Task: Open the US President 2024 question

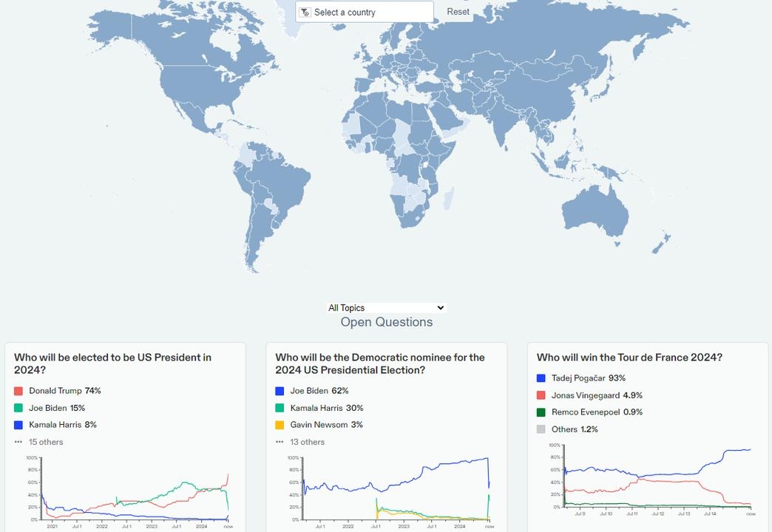Action: [112, 364]
